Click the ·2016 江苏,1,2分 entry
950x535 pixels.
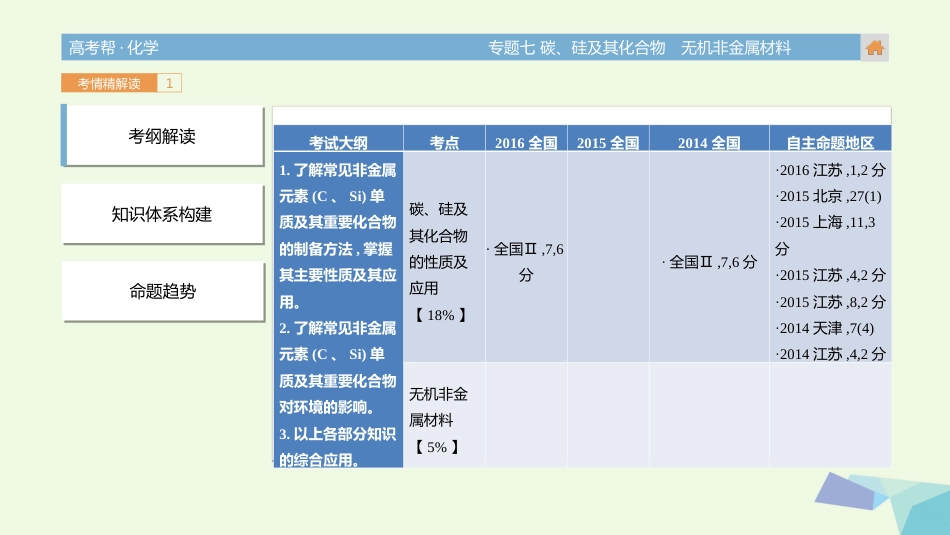pyautogui.click(x=830, y=170)
